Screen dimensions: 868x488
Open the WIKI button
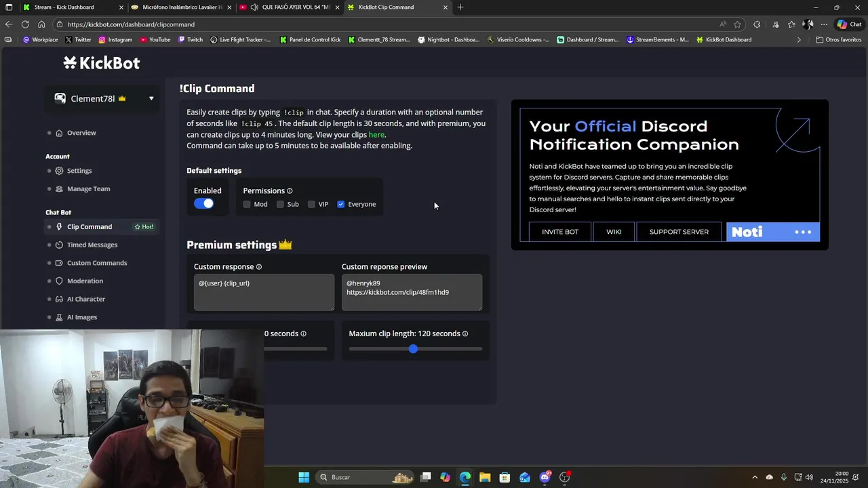[614, 232]
